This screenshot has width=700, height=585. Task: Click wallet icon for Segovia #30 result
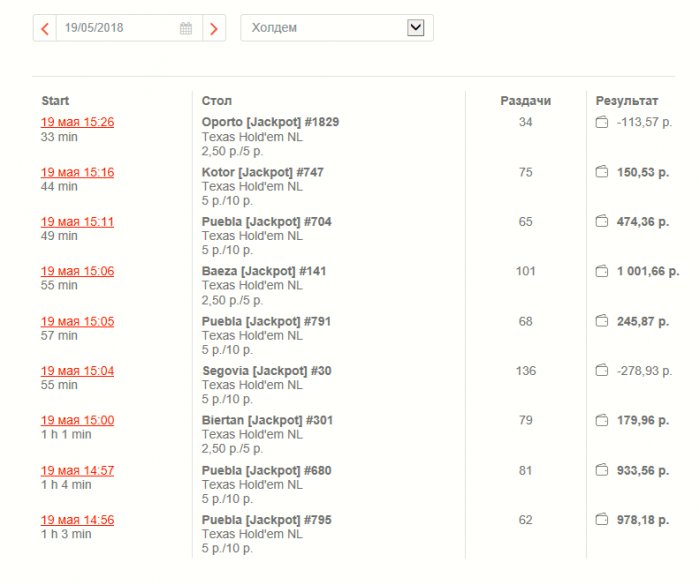coord(602,371)
